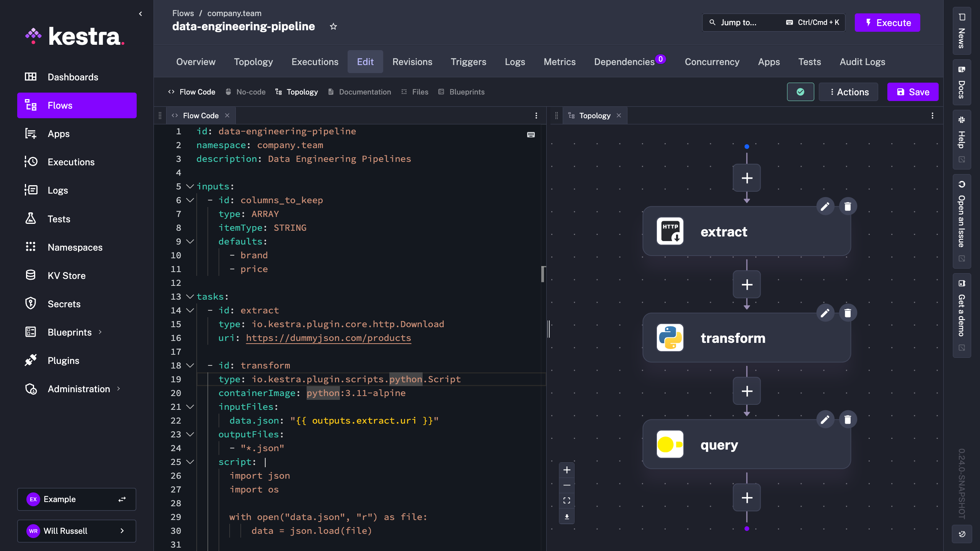
Task: Toggle the Topology panel view
Action: click(297, 92)
